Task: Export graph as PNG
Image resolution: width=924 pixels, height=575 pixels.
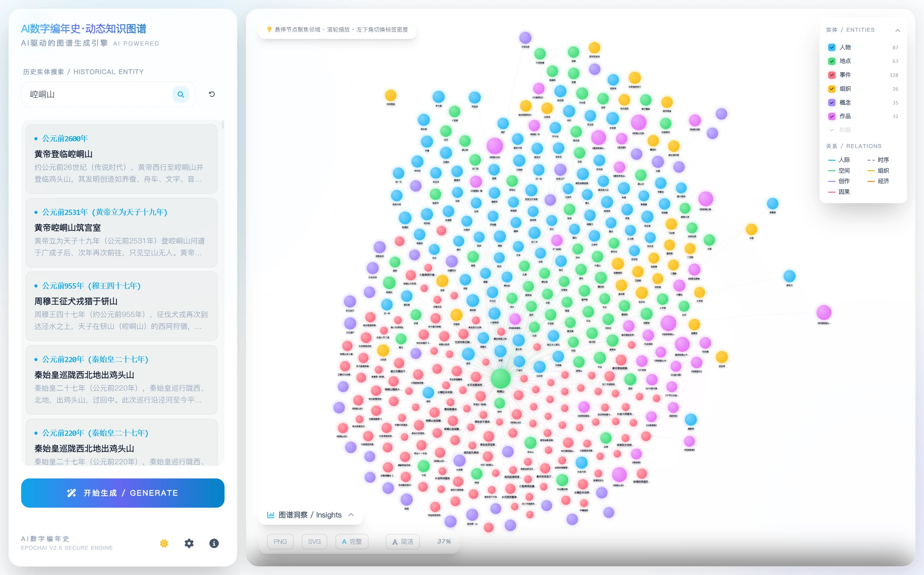Action: 280,542
